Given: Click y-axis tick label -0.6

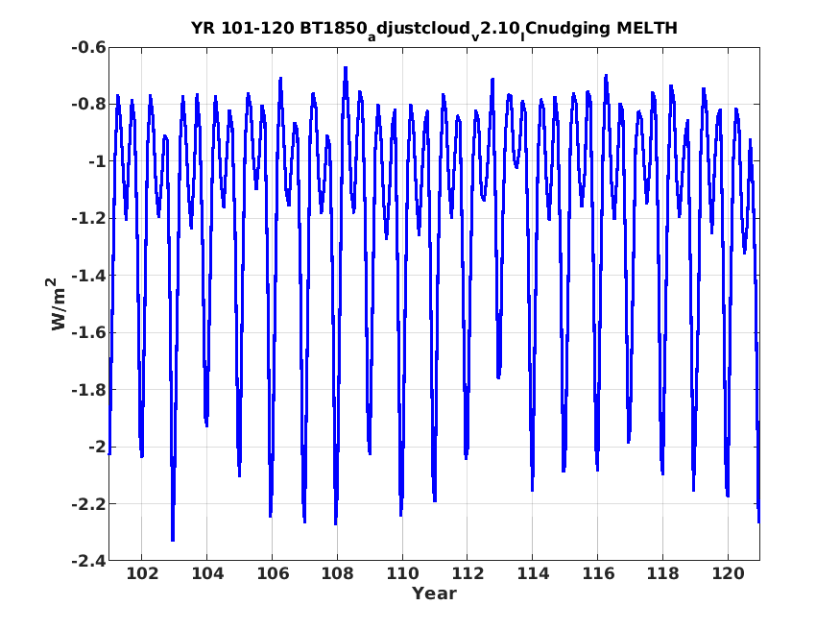Looking at the screenshot, I should 88,47.
